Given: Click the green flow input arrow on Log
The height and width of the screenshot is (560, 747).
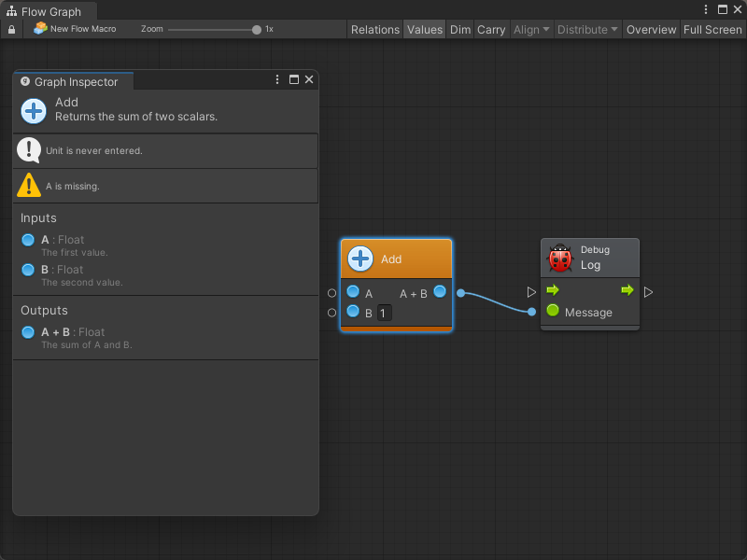Looking at the screenshot, I should click(553, 290).
